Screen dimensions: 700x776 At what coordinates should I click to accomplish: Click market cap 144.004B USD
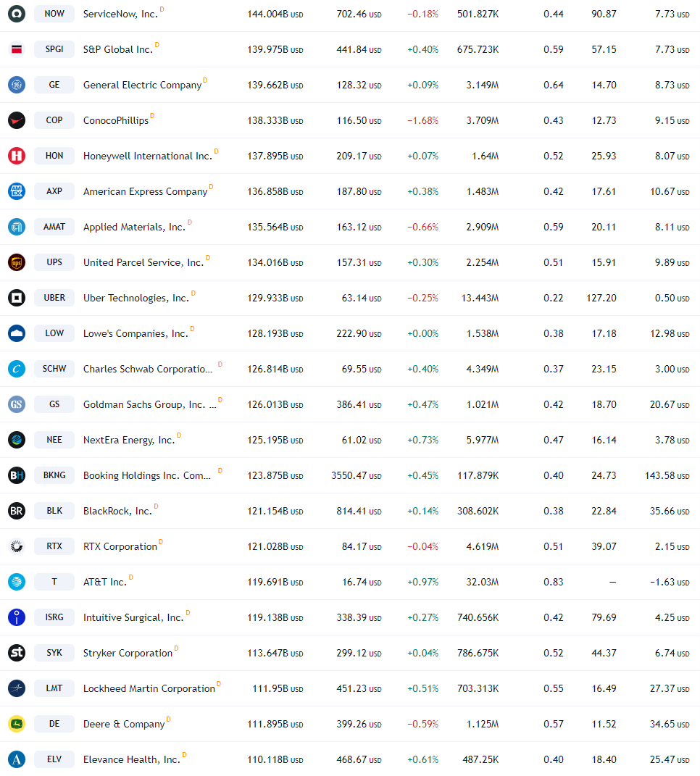275,14
